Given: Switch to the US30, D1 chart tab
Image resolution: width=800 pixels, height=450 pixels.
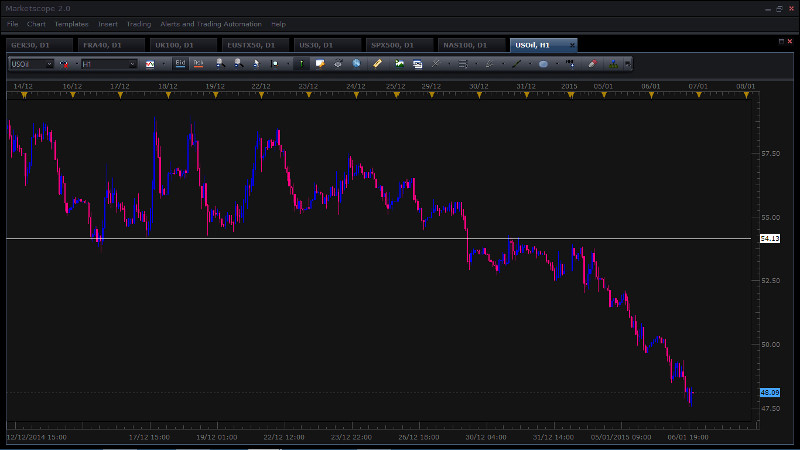Looking at the screenshot, I should tap(327, 45).
